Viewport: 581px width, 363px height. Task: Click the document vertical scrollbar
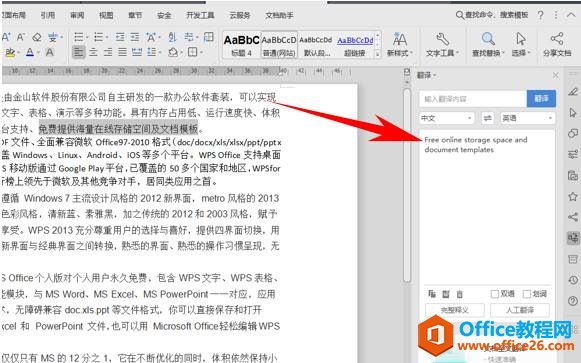(x=407, y=185)
